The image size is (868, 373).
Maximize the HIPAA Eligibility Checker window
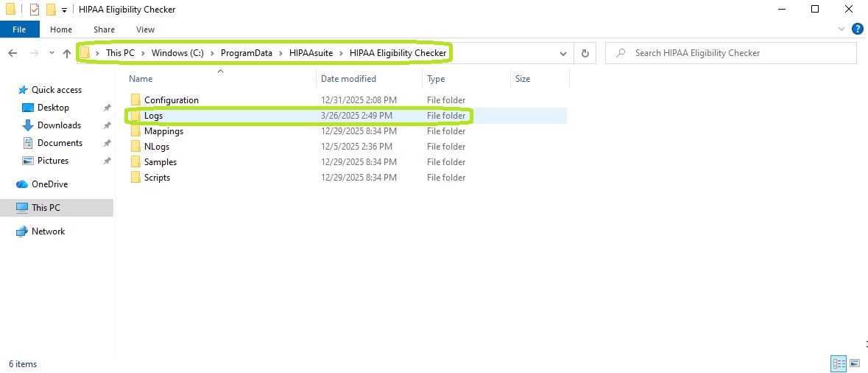815,10
